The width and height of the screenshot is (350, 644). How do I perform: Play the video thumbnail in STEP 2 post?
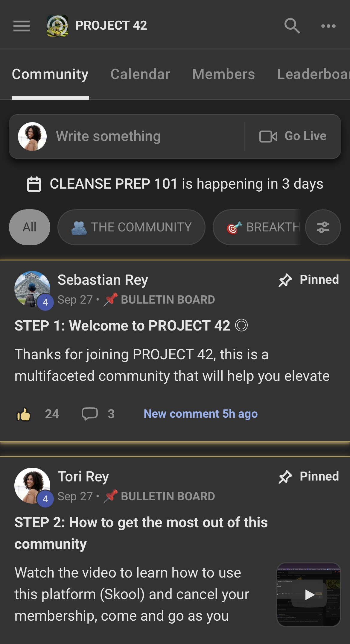[x=309, y=594]
